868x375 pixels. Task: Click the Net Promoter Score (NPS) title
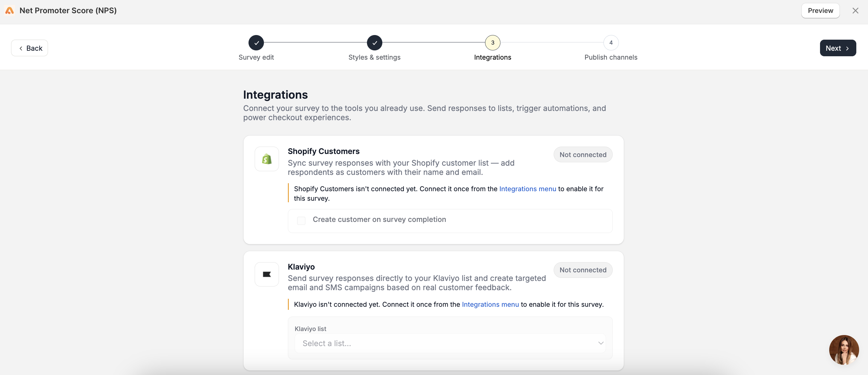tap(68, 11)
